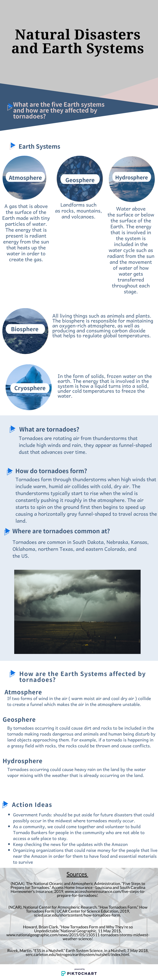Click the "Natural Disasters and Earth Systems" title
Screen dimensions: 158x980
pyautogui.click(x=78, y=41)
